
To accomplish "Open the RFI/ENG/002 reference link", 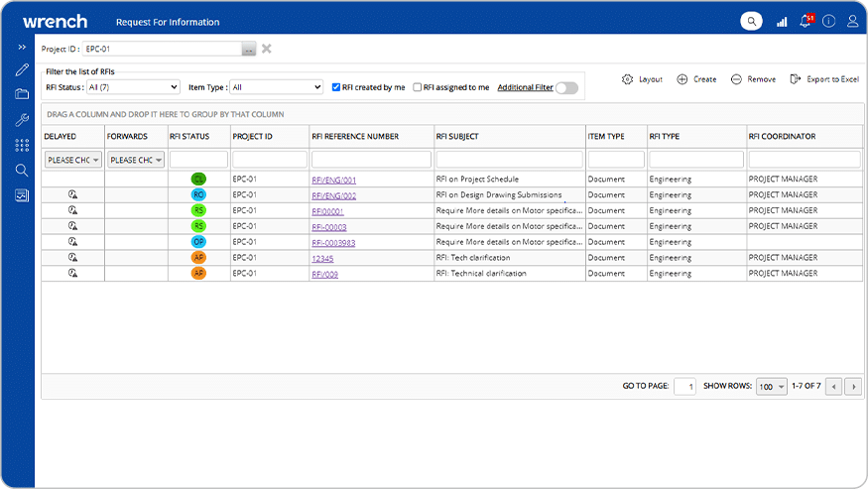I will pyautogui.click(x=333, y=195).
